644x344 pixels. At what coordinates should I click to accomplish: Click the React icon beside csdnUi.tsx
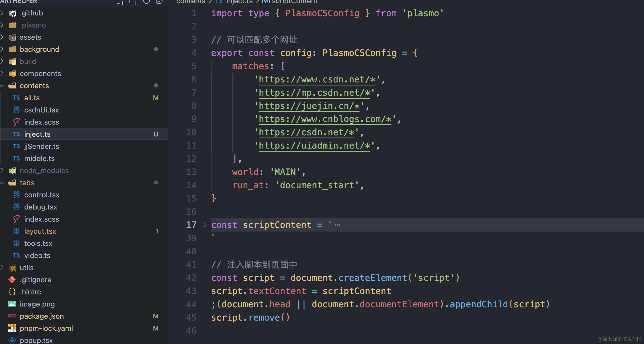click(17, 110)
